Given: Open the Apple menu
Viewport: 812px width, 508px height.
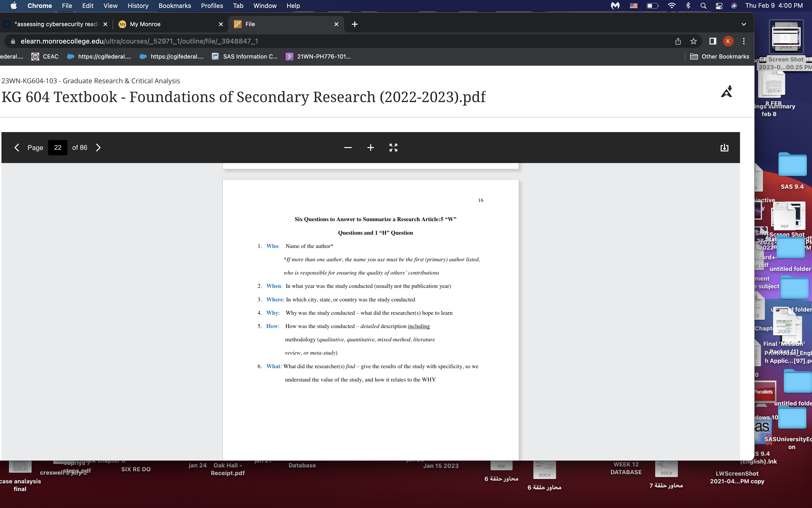Looking at the screenshot, I should click(14, 6).
